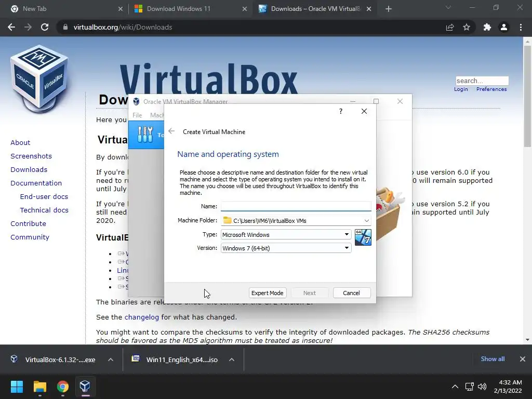Screen dimensions: 532x399
Task: Click the taskbar clock showing 4:32 AM
Action: point(508,387)
